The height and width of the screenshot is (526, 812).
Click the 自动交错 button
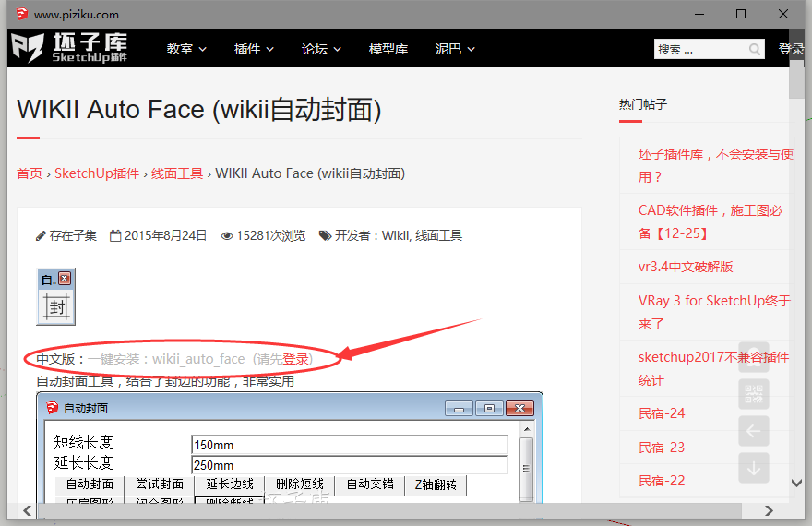click(370, 484)
